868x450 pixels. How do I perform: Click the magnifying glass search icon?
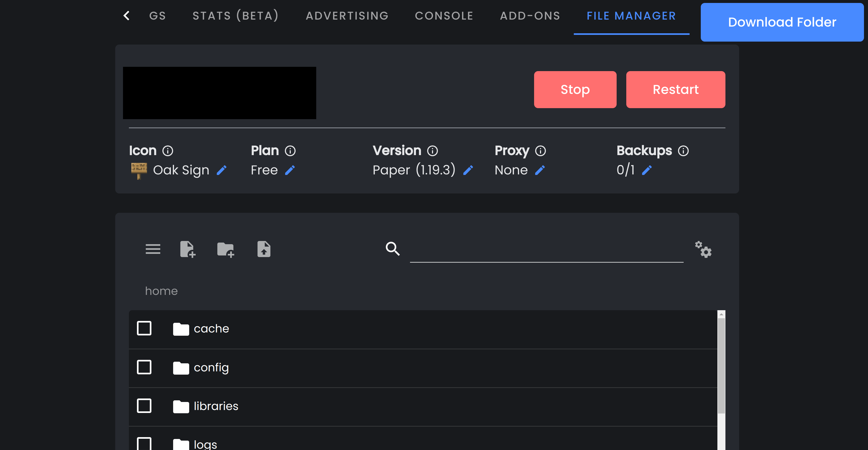(393, 249)
